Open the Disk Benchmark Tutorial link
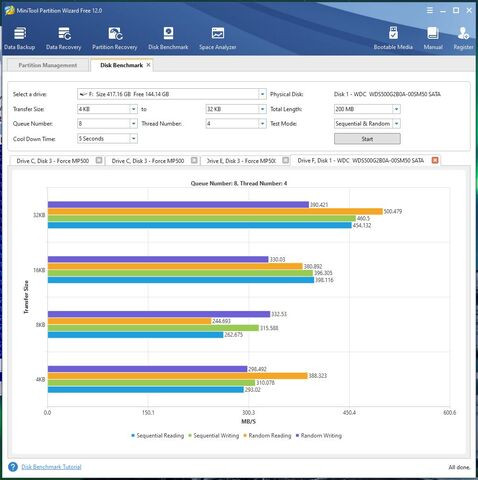 point(51,467)
